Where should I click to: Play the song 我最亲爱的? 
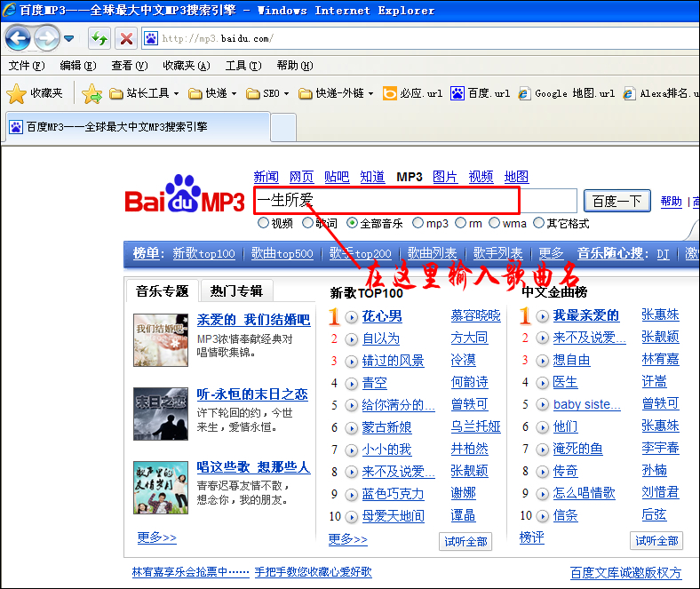click(543, 316)
